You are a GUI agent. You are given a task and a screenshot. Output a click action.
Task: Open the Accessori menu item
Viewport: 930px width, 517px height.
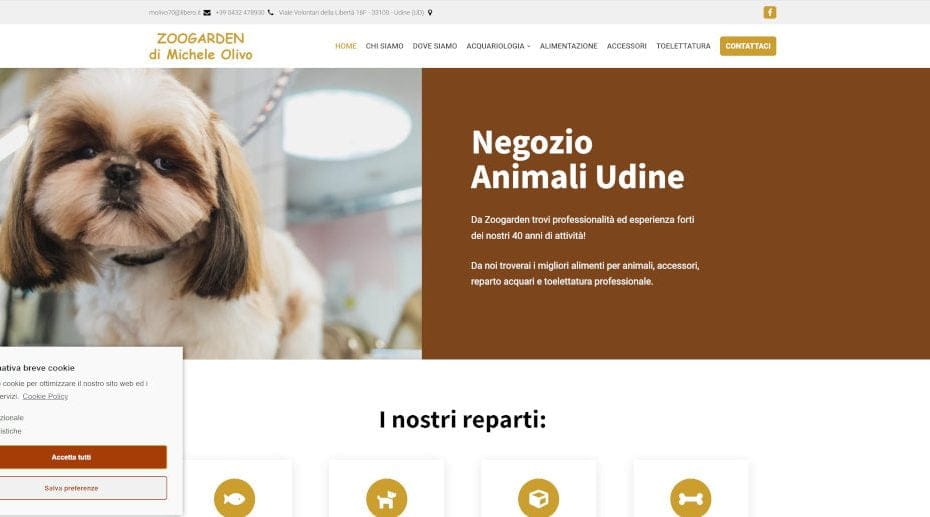point(626,46)
